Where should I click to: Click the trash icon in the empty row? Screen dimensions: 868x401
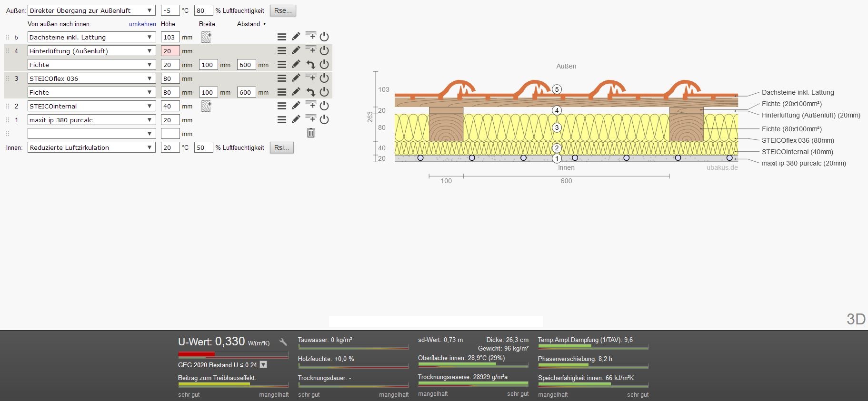click(x=311, y=133)
